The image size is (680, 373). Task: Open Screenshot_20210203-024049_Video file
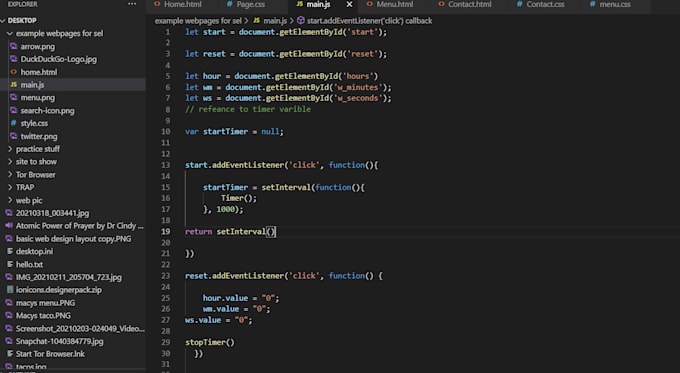(80, 329)
